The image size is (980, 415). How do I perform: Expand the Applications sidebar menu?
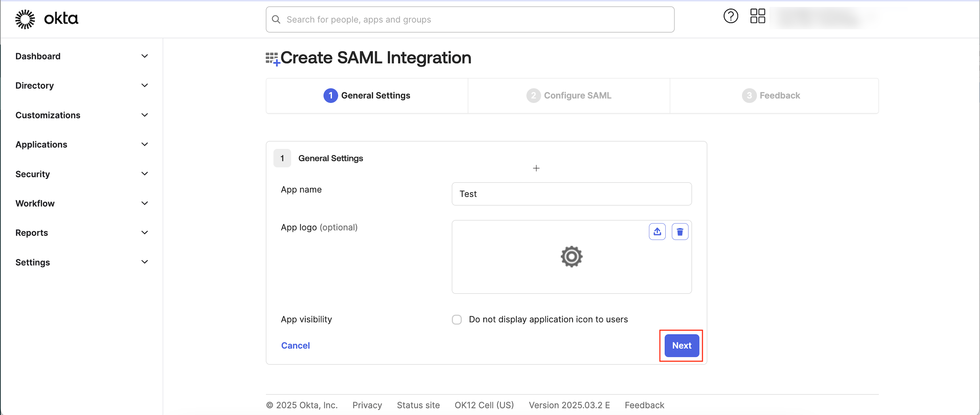point(145,145)
